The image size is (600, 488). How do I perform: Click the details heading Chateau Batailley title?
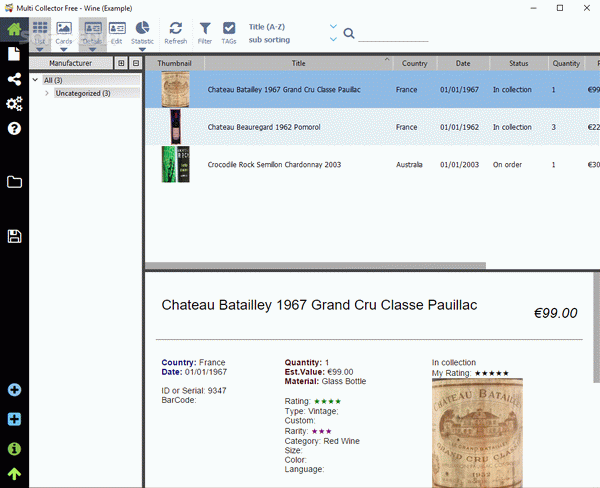tap(319, 305)
